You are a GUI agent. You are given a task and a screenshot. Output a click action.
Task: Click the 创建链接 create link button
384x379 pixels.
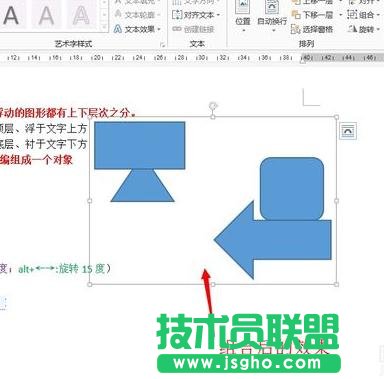(x=193, y=29)
